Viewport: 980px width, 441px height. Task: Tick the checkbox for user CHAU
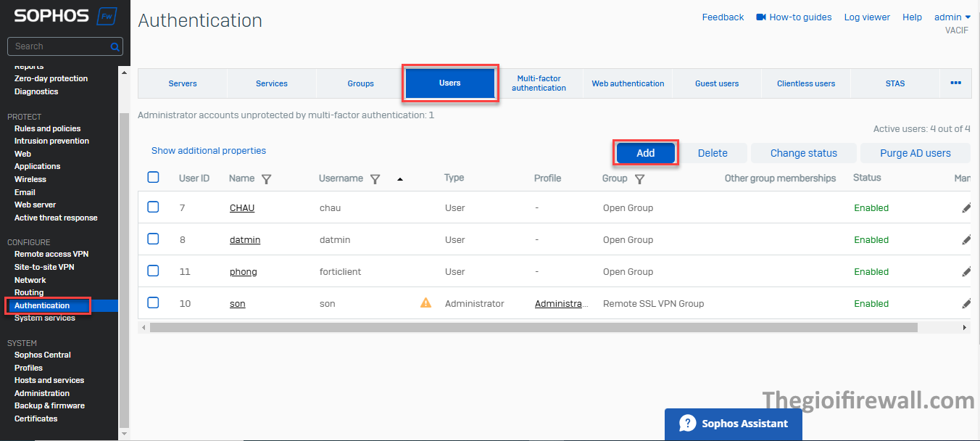153,207
